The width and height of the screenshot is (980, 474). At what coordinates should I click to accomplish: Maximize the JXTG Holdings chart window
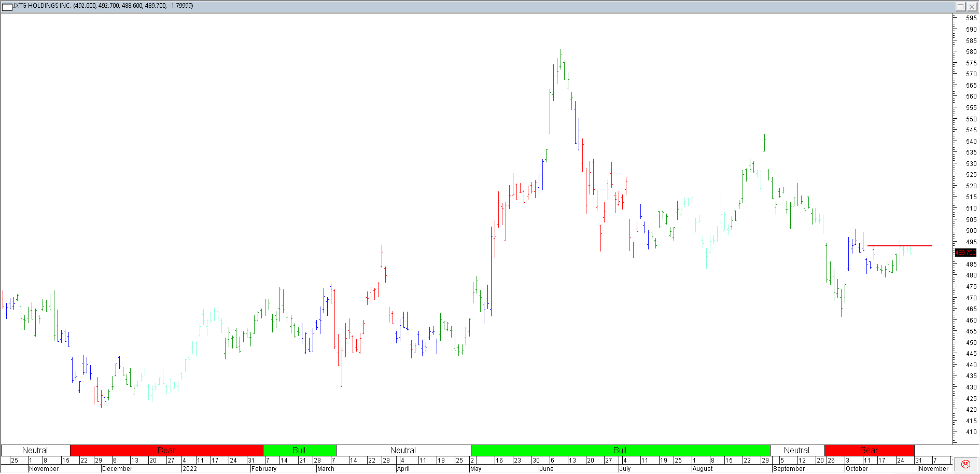960,6
